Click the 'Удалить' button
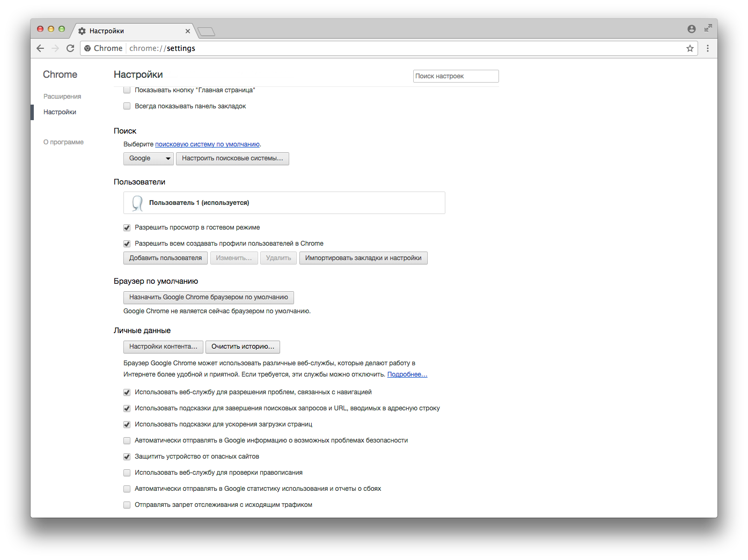The image size is (748, 560). (278, 258)
